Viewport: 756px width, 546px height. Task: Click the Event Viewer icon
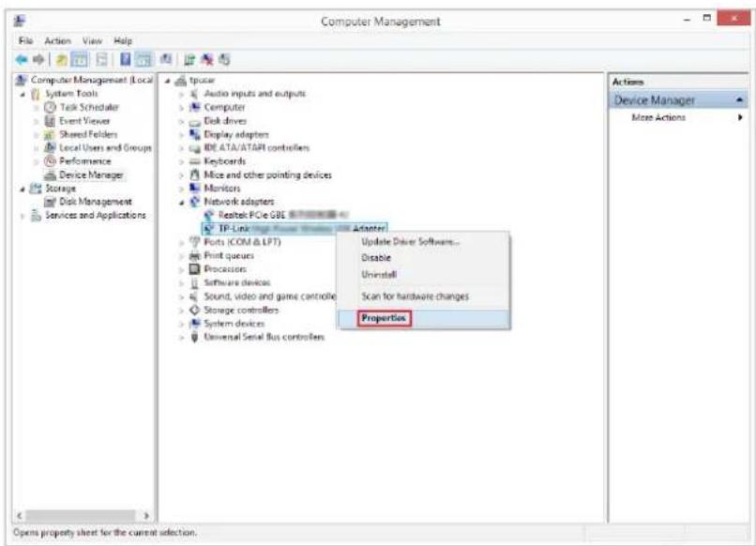tap(50, 121)
